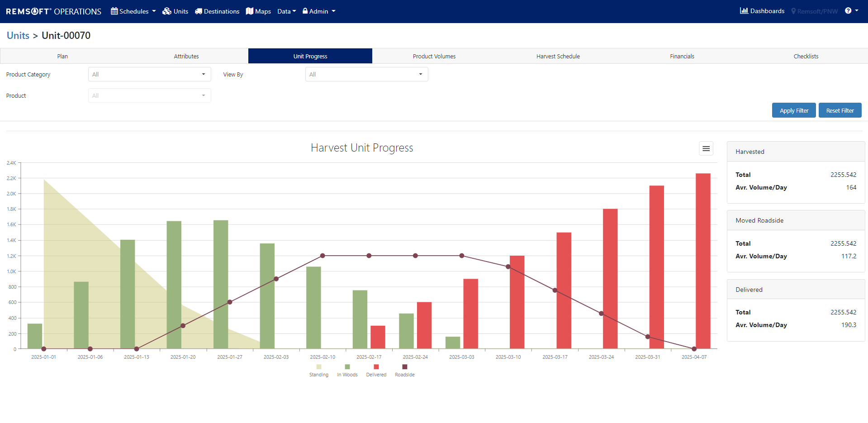Click the Apply Filter button
Viewport: 868px width, 423px height.
[x=793, y=110]
